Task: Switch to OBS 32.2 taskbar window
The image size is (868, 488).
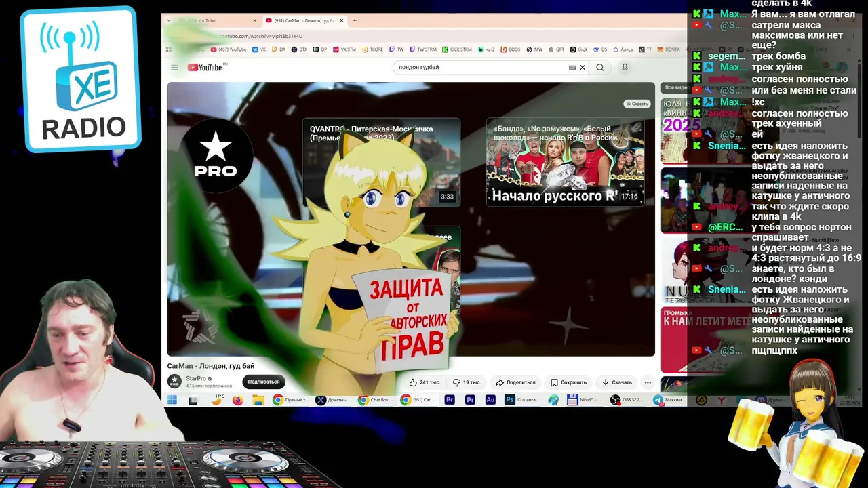Action: (627, 400)
